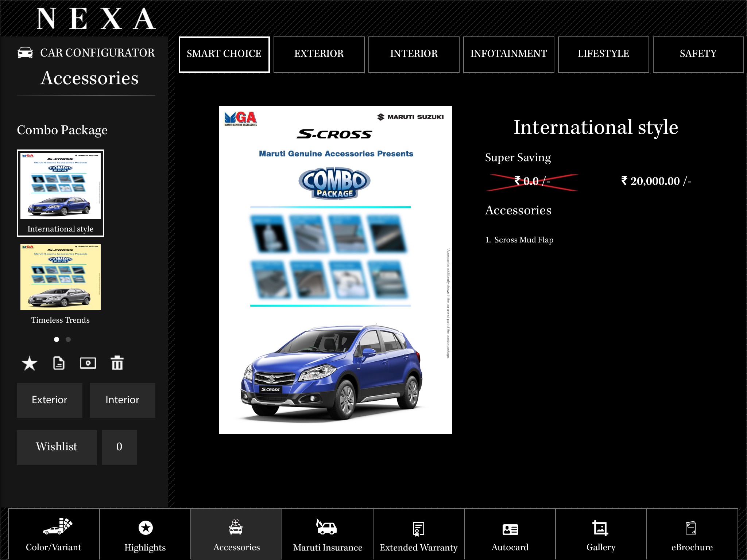Screen dimensions: 747x560
Task: Click 'CAR CONFIGURATOR' title text
Action: pos(97,53)
